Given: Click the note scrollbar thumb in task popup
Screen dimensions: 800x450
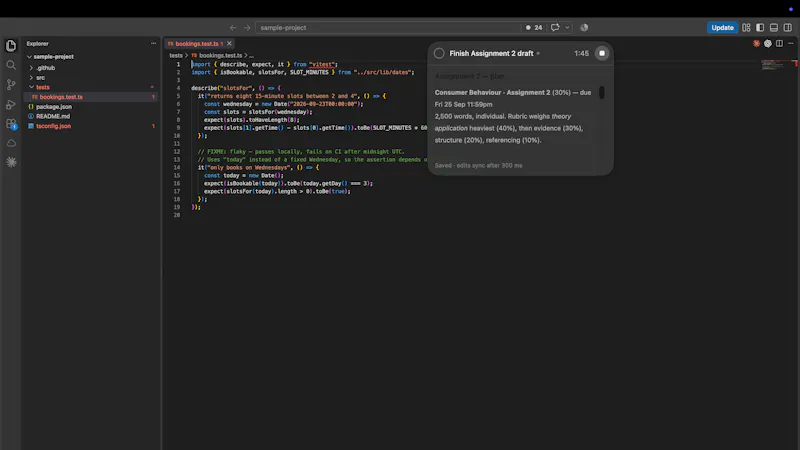Looking at the screenshot, I should tap(602, 92).
